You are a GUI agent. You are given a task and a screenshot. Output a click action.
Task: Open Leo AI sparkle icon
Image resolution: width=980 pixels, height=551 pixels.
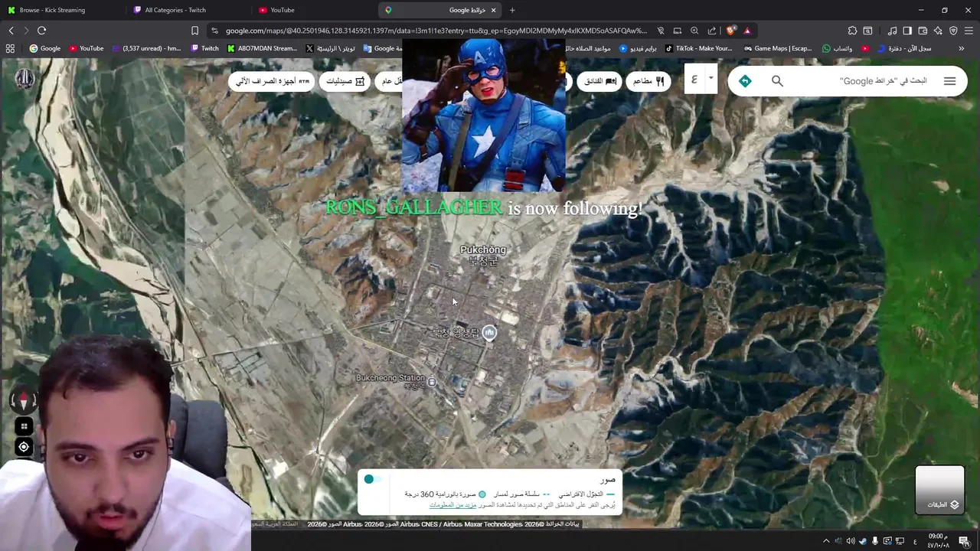tap(938, 31)
